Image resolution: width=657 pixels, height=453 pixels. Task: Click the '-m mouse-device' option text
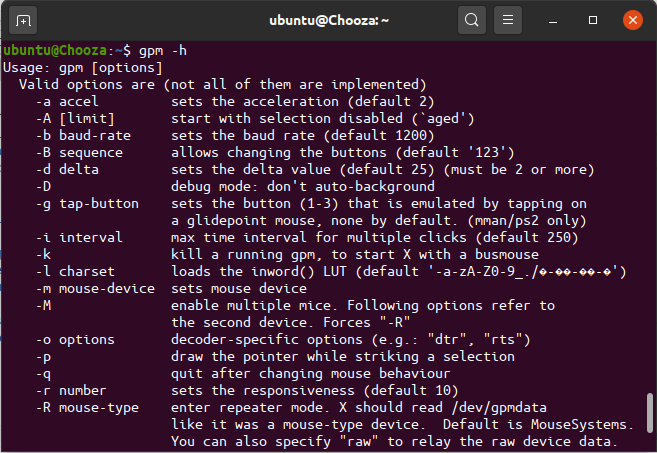click(x=91, y=288)
